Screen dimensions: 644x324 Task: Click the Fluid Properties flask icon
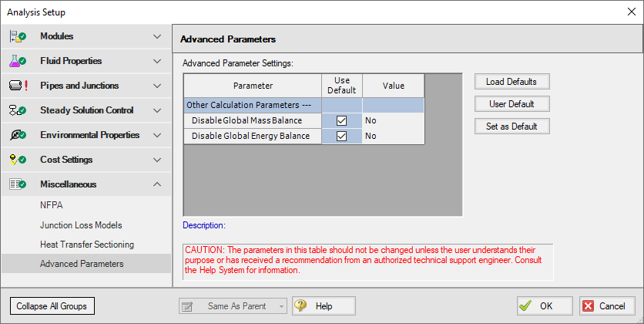tap(17, 61)
